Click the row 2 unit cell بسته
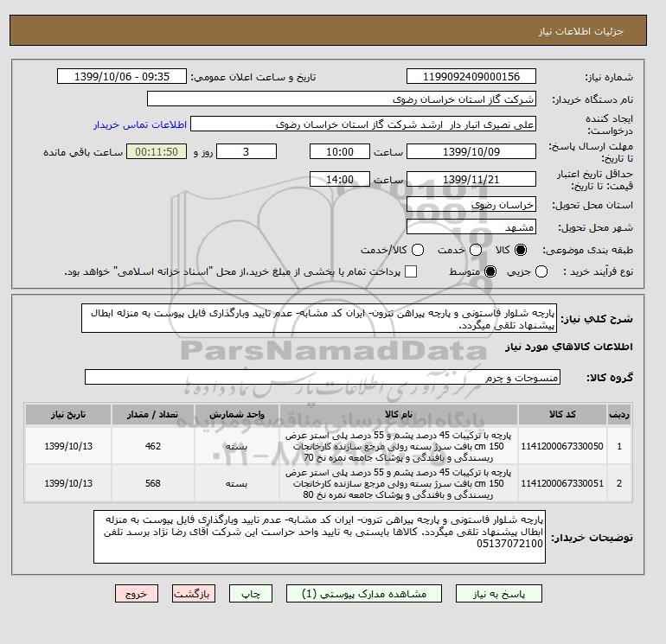666x644 pixels. (237, 483)
